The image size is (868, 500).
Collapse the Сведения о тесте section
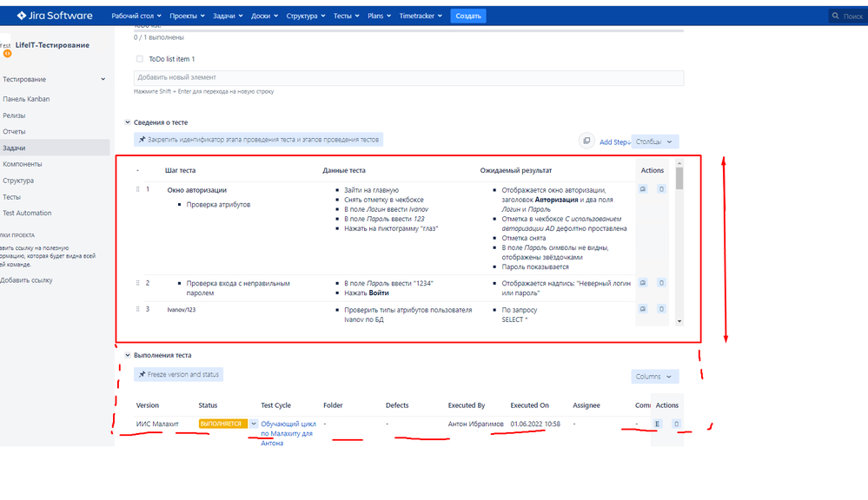128,122
